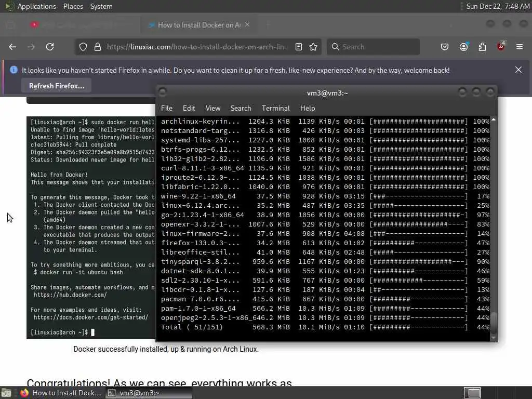Open the Pocket save icon
Image resolution: width=532 pixels, height=399 pixels.
point(445,47)
